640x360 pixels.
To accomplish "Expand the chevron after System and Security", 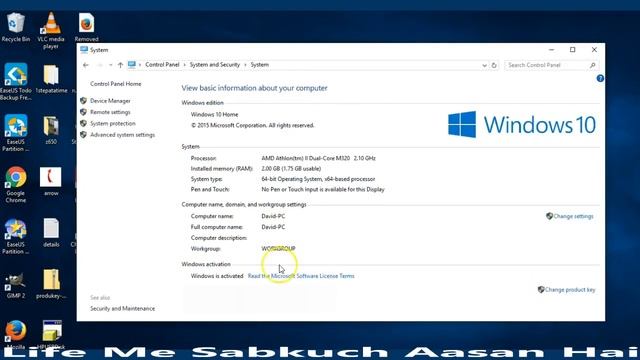I will [245, 65].
